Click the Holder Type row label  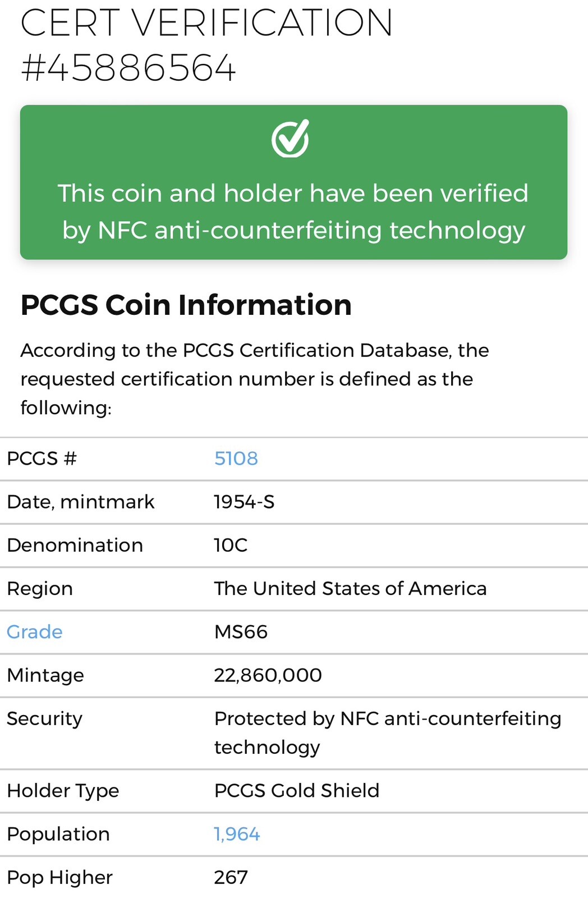(63, 790)
